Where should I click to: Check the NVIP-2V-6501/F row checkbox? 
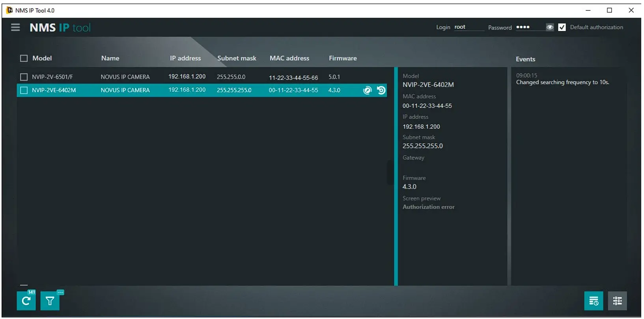pos(24,77)
